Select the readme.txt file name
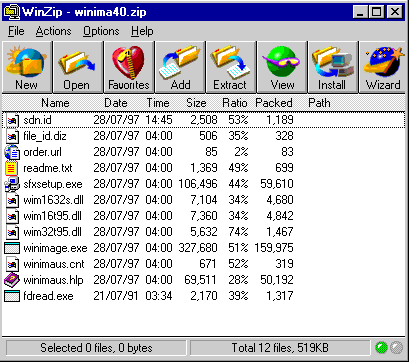Viewport: 409px width, 362px height. tap(48, 168)
